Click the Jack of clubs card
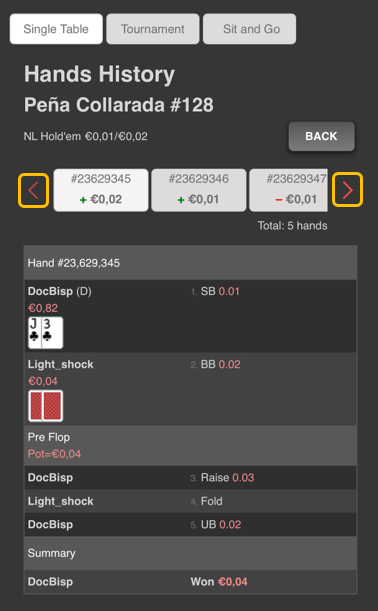Screen dimensions: 378x611 tap(34, 332)
